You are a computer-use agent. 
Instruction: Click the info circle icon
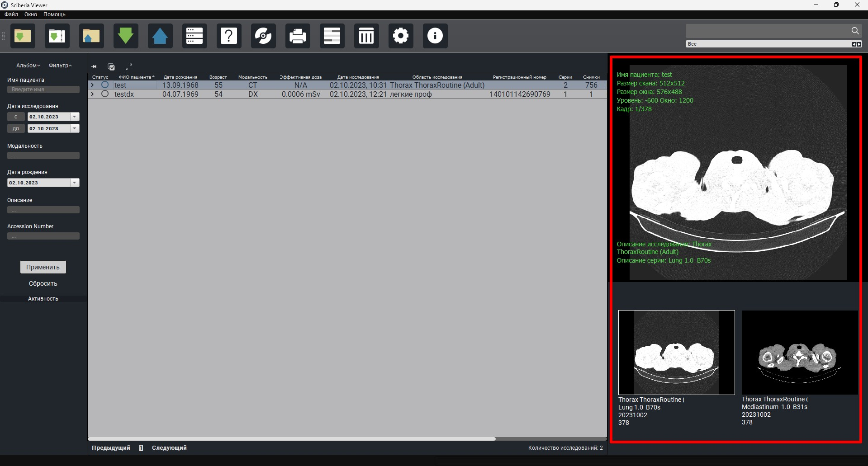(x=435, y=36)
